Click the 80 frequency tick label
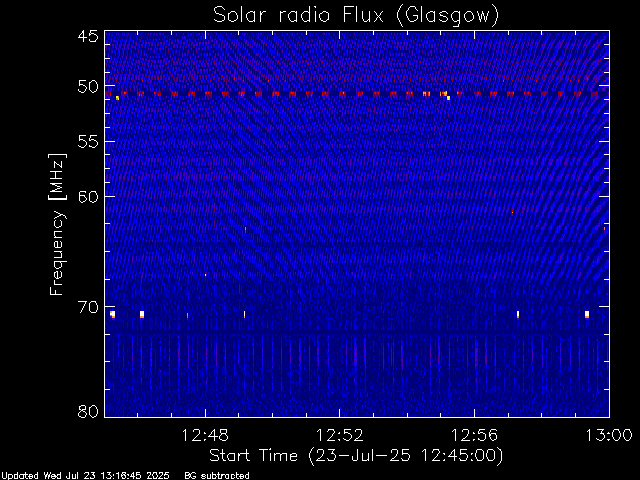 [x=88, y=411]
